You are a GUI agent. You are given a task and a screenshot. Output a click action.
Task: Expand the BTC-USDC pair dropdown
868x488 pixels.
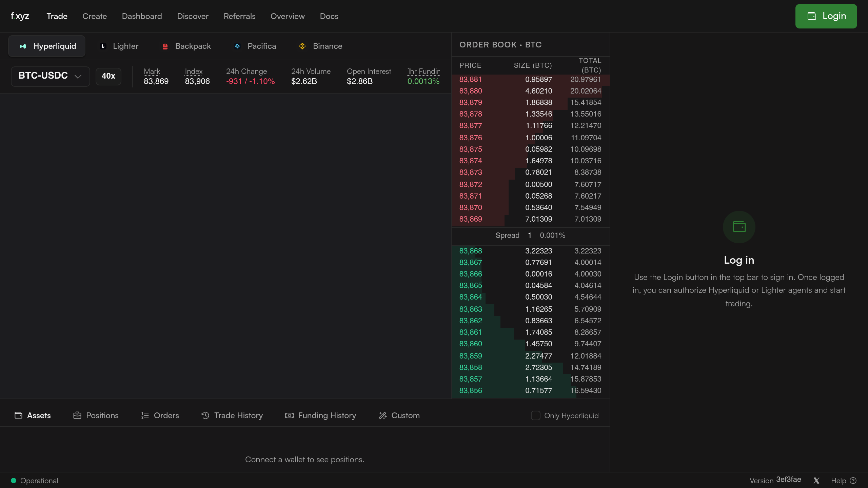pyautogui.click(x=50, y=76)
